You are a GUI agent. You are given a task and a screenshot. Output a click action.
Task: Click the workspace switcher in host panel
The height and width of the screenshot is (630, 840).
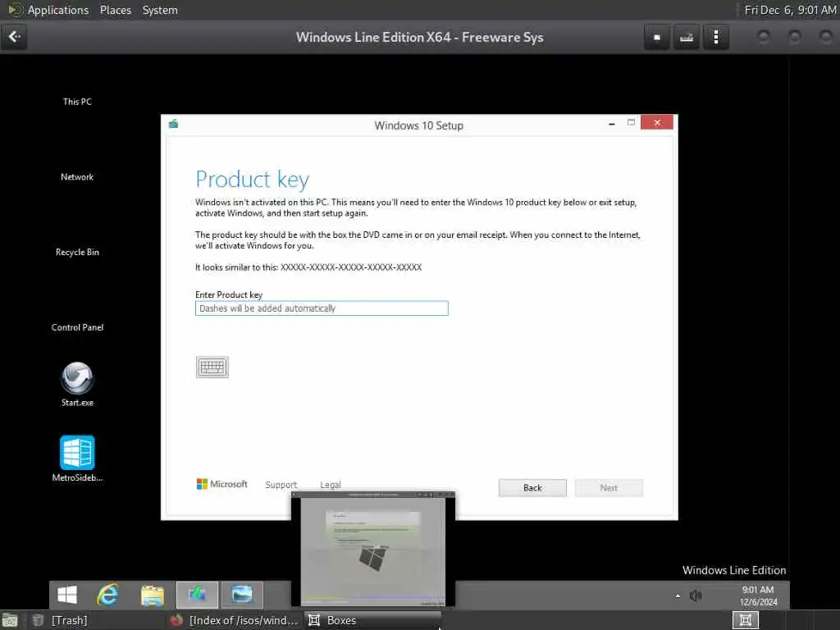[x=745, y=620]
